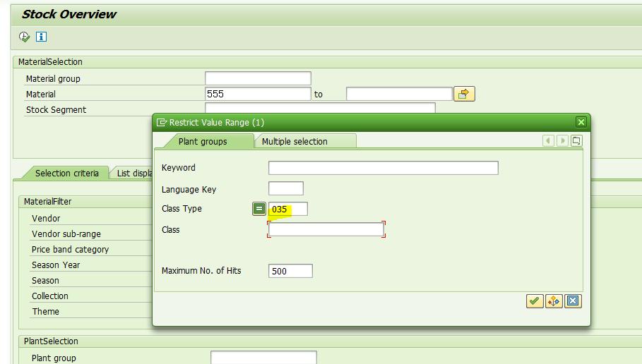The width and height of the screenshot is (642, 364).
Task: Click the Execute clock icon in toolbar
Action: (24, 37)
